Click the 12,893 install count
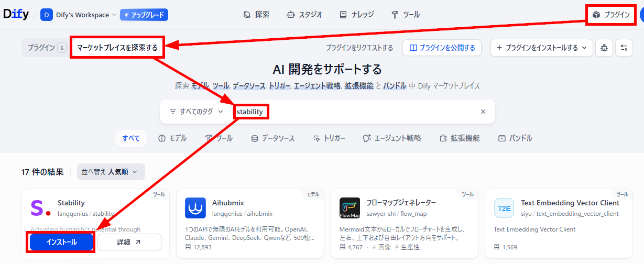 [198, 247]
